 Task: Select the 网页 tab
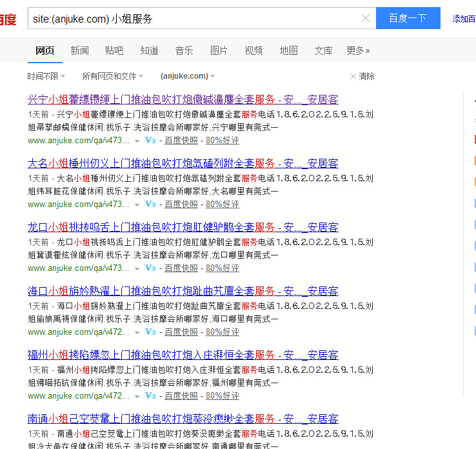(x=45, y=50)
